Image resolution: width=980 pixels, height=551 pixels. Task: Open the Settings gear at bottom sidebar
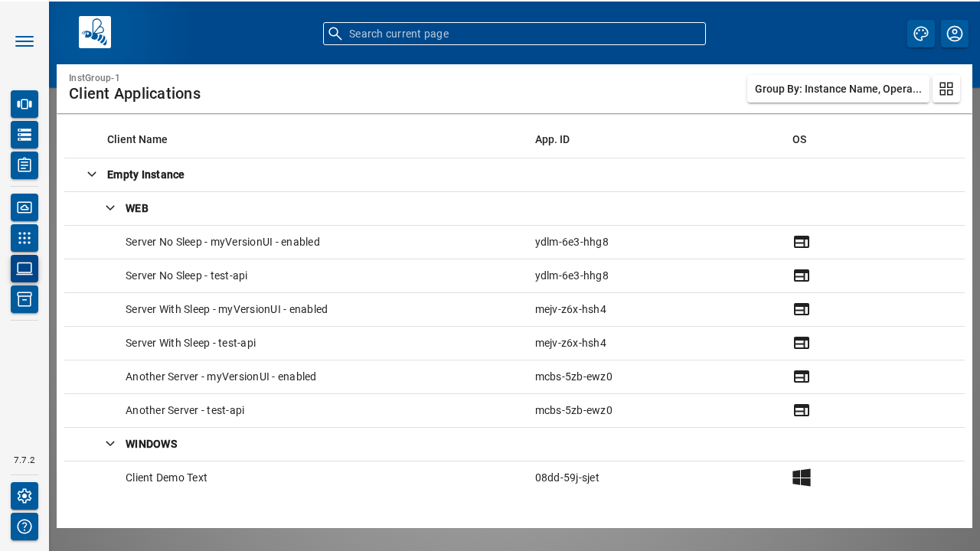[24, 496]
